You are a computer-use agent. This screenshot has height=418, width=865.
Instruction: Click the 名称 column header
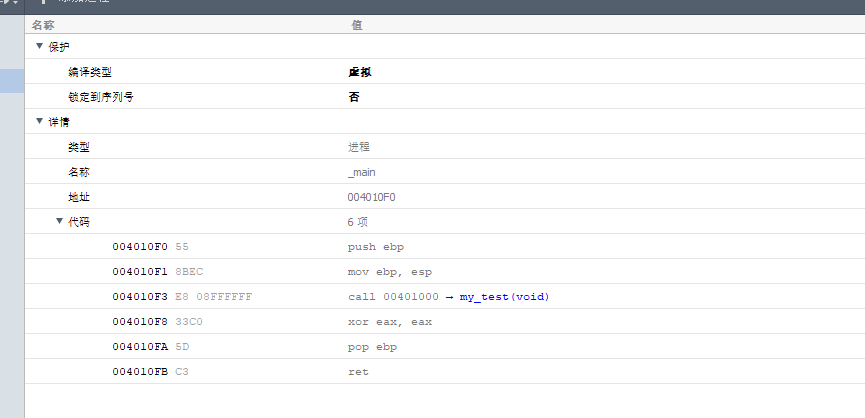(43, 24)
